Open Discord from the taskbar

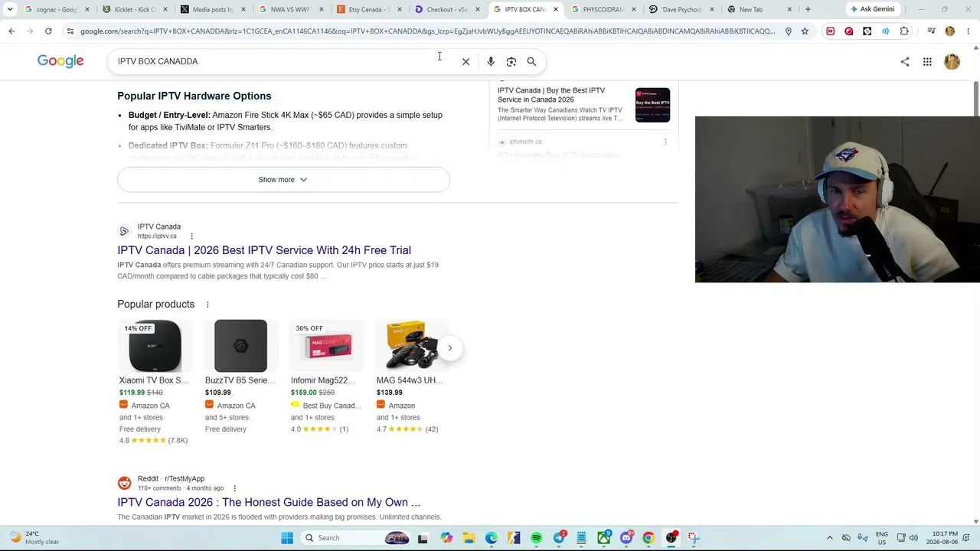point(626,538)
